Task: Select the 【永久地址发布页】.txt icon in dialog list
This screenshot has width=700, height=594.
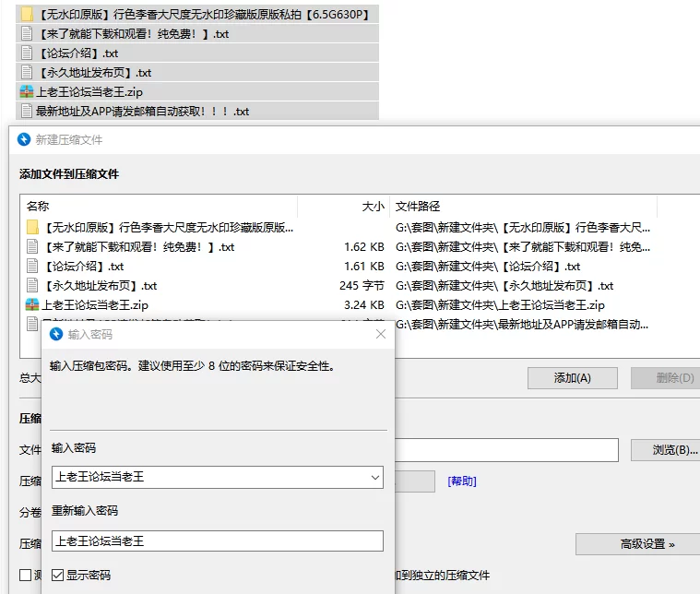Action: tap(33, 285)
